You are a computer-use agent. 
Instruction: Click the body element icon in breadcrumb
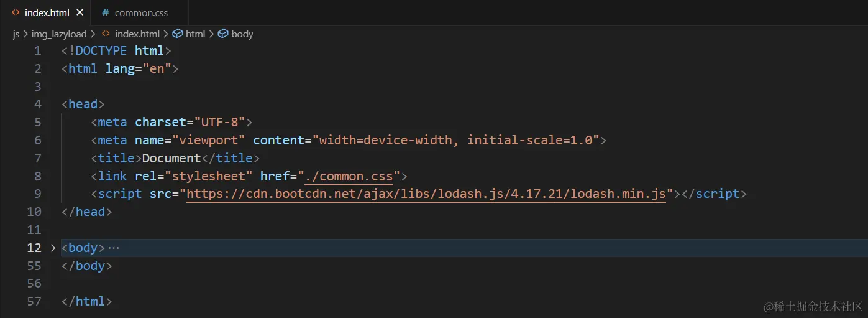(223, 34)
